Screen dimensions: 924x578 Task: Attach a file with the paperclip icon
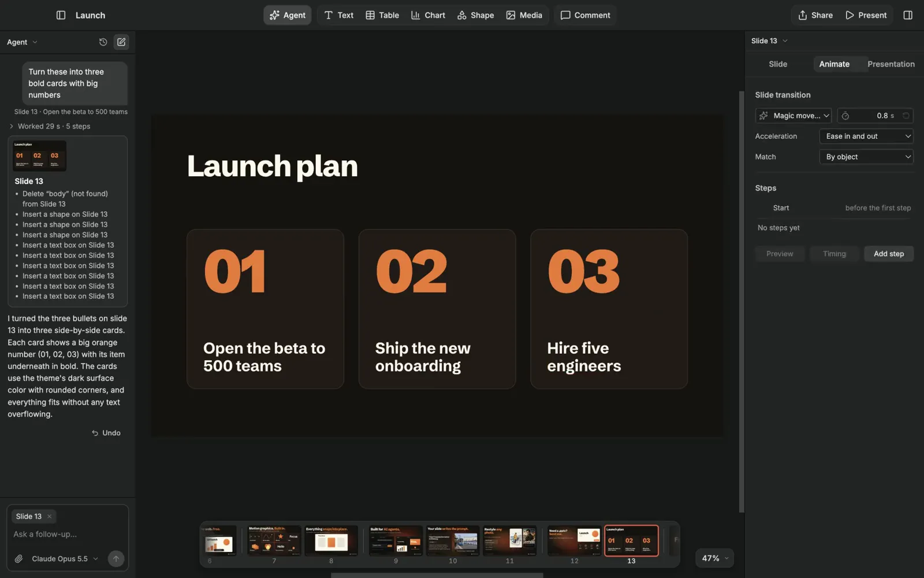19,559
